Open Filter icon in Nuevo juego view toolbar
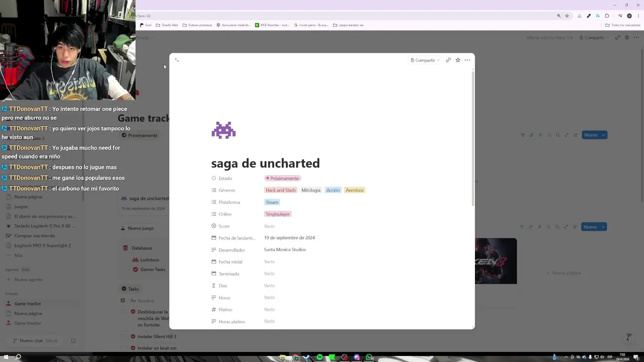The width and height of the screenshot is (644, 362). click(522, 227)
